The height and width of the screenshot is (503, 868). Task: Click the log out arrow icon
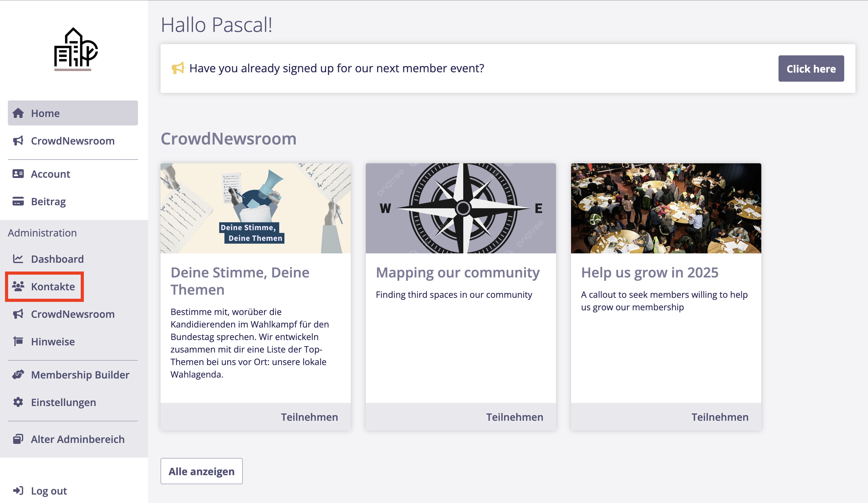pyautogui.click(x=18, y=490)
